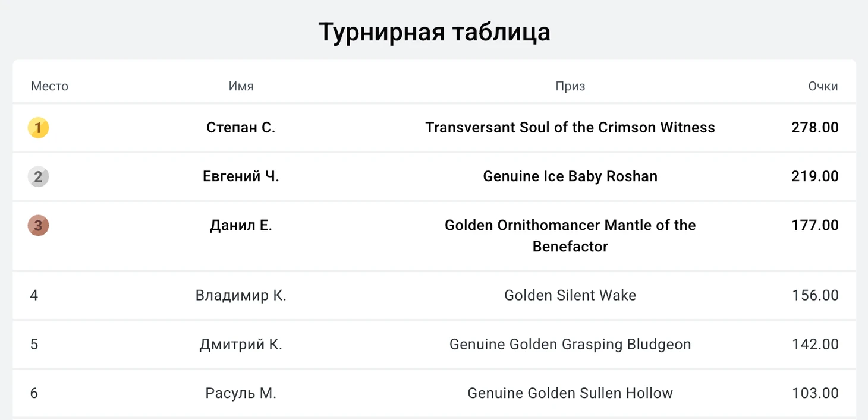868x420 pixels.
Task: Select the Приз column header
Action: pyautogui.click(x=570, y=86)
